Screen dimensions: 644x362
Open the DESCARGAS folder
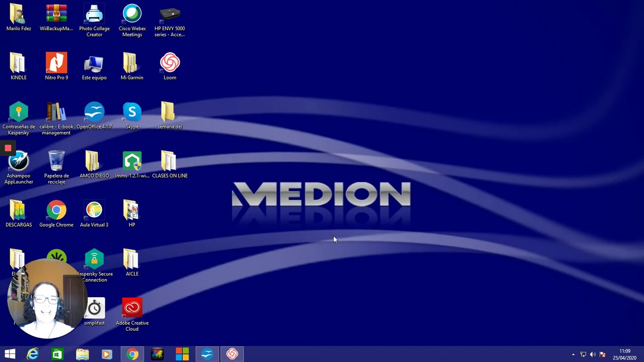point(19,214)
